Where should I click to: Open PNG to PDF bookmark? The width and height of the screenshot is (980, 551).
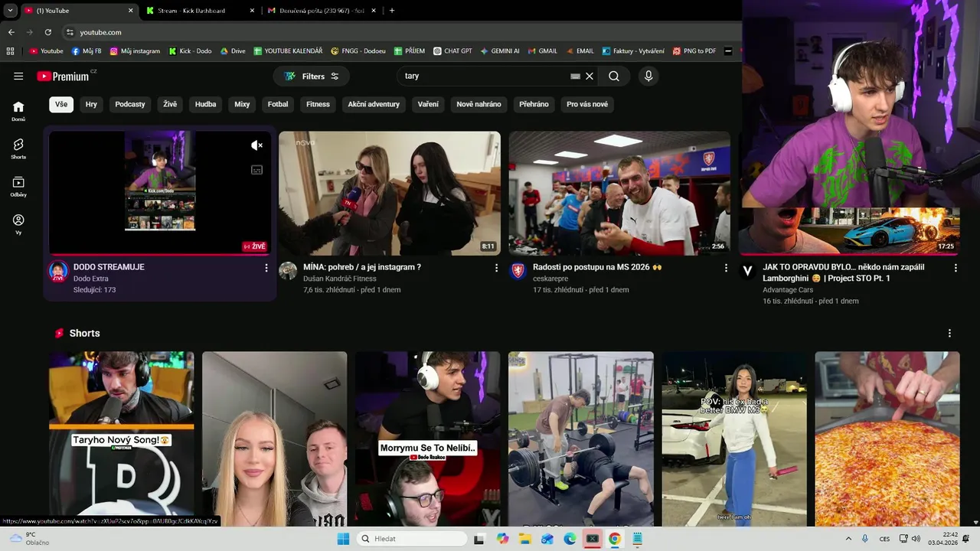click(x=694, y=51)
